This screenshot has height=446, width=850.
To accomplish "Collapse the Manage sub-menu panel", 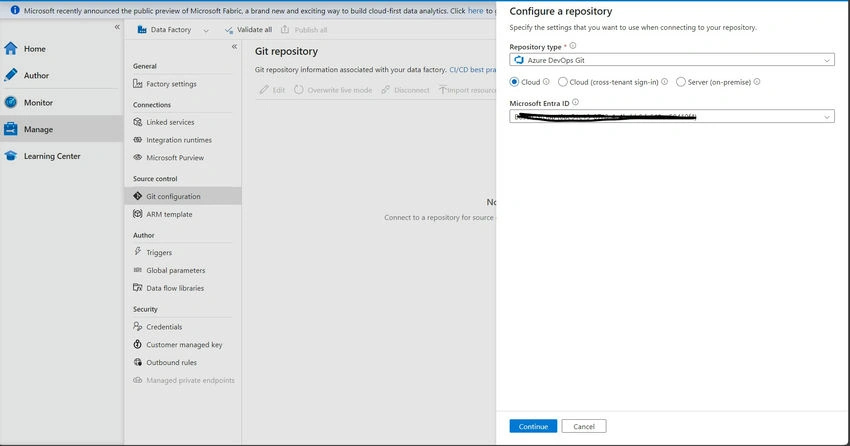I will (x=234, y=47).
